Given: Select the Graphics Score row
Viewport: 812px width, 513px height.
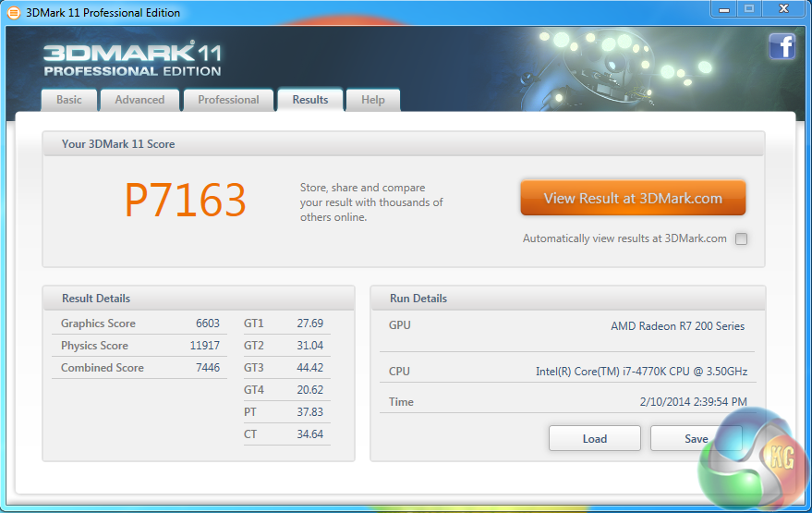Looking at the screenshot, I should tap(139, 324).
